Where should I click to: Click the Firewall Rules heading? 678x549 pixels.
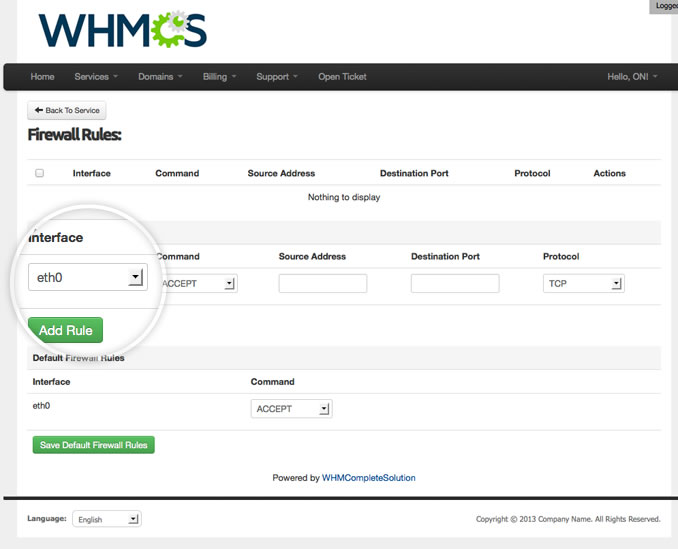click(74, 135)
